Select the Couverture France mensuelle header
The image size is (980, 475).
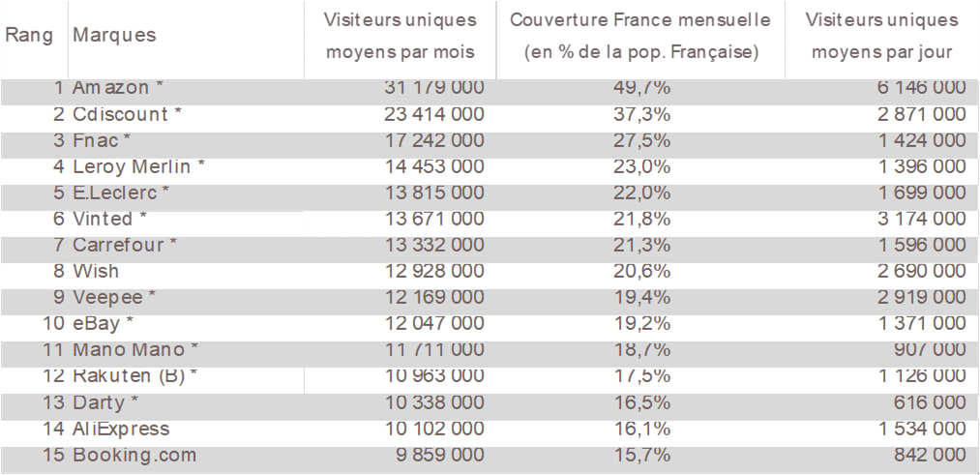pos(640,36)
